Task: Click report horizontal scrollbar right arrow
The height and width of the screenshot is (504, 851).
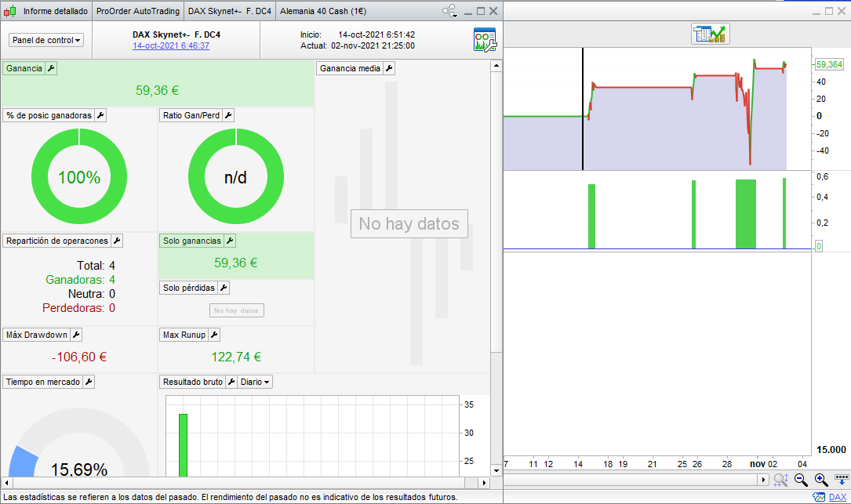Action: pos(485,482)
